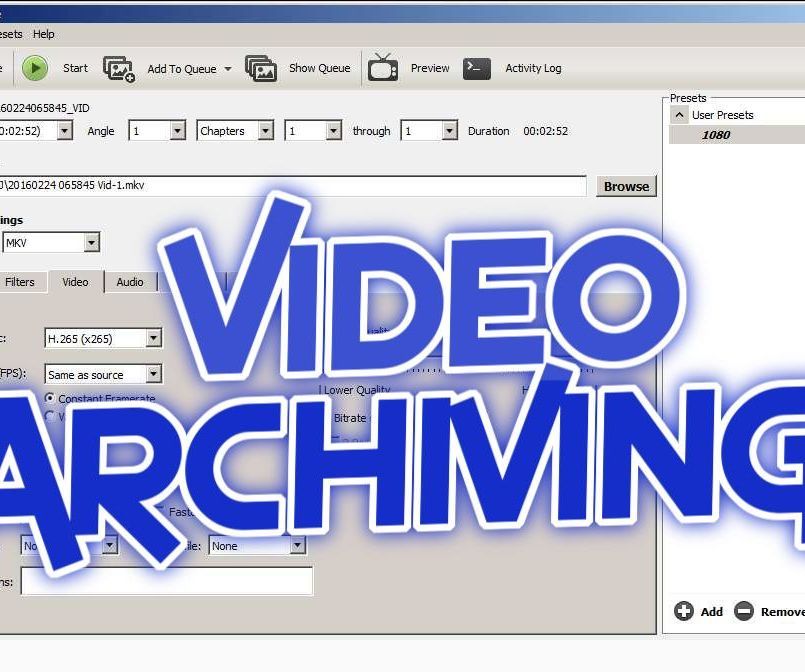
Task: Browse for a destination file
Action: pos(626,186)
